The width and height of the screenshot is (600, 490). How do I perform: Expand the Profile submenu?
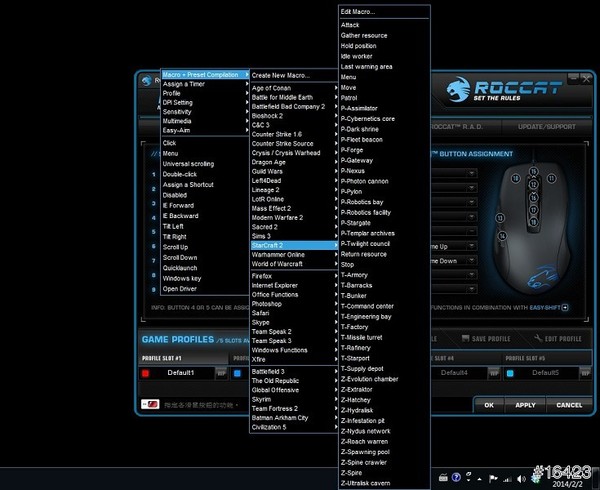pos(205,93)
